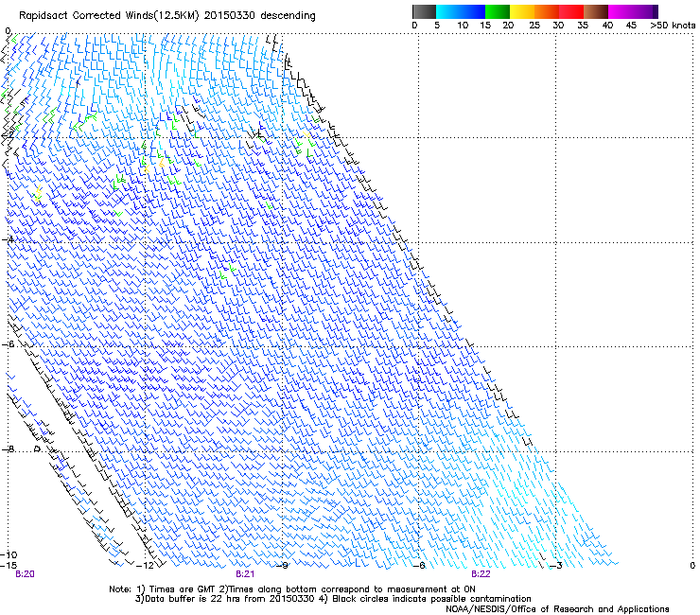This screenshot has width=700, height=615.
Task: Click the -10 latitude axis label
Action: (9, 554)
